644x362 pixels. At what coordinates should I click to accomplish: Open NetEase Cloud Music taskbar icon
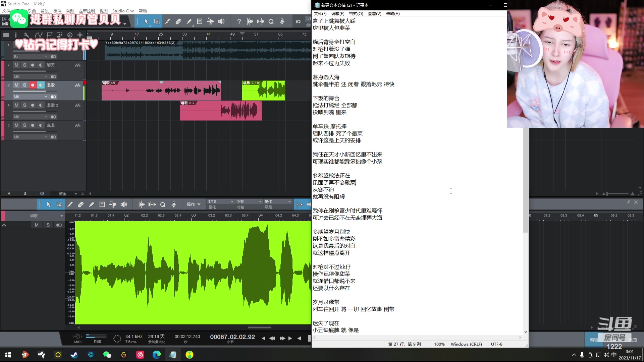(x=140, y=355)
